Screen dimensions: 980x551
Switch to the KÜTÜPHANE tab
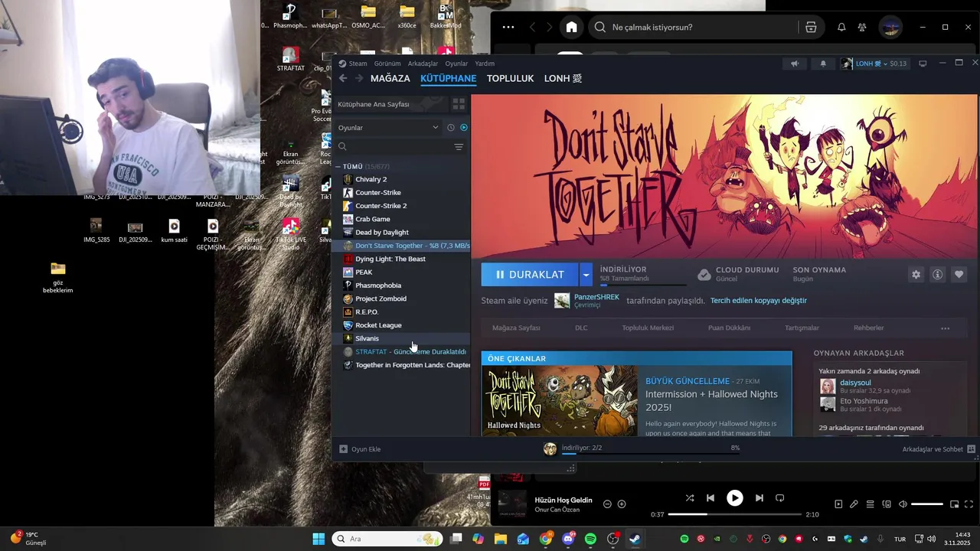[x=448, y=78]
